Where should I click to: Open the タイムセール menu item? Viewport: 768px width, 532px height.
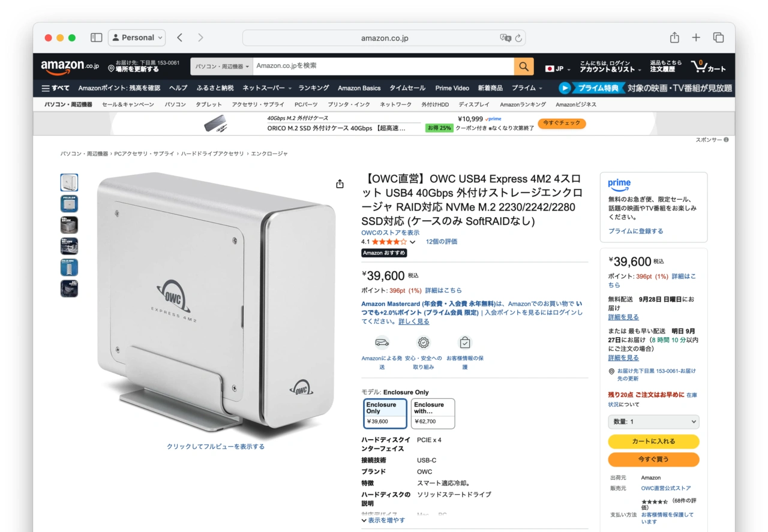(x=407, y=88)
